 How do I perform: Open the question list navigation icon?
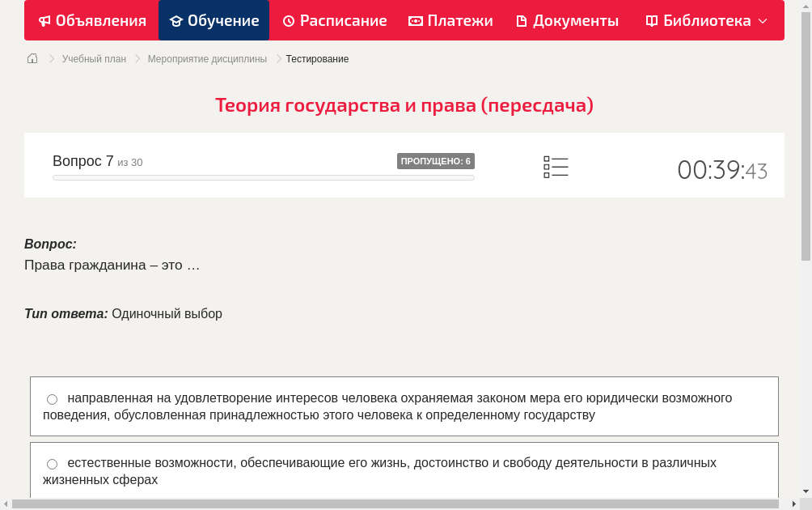[x=556, y=166]
